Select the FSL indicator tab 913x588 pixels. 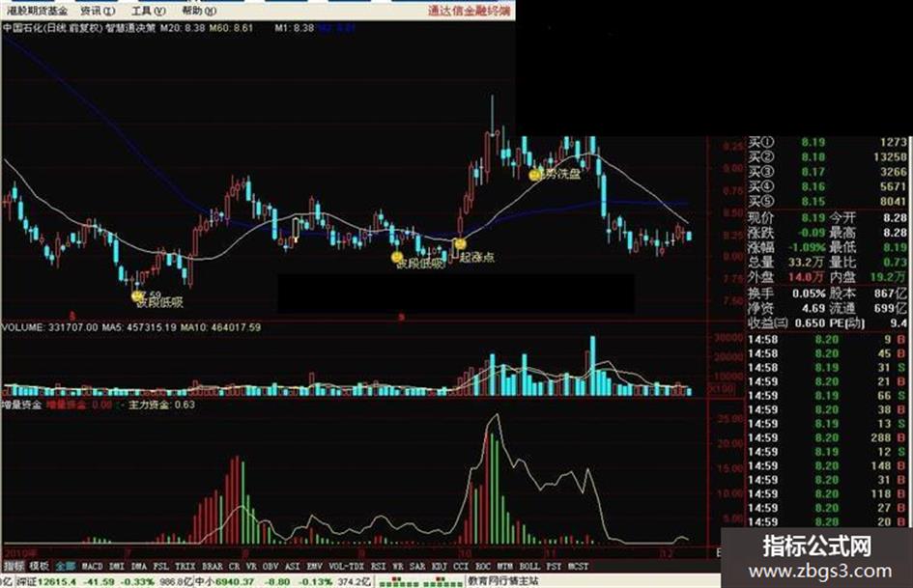(160, 566)
